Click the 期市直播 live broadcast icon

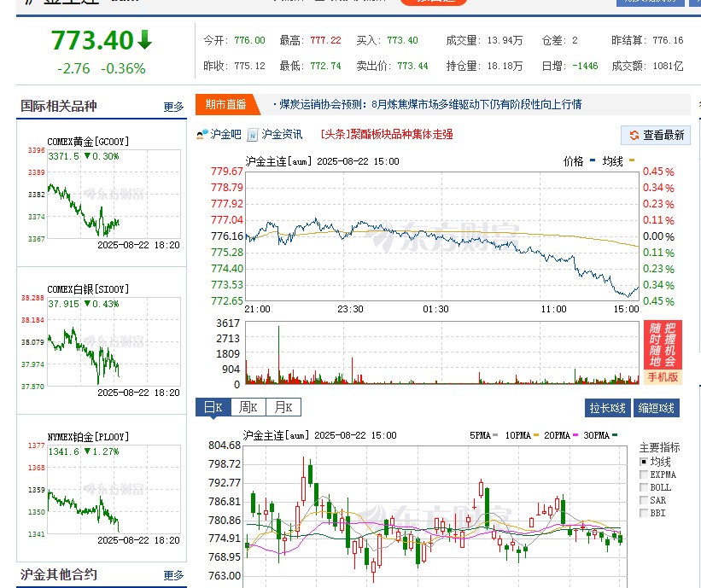(x=226, y=104)
